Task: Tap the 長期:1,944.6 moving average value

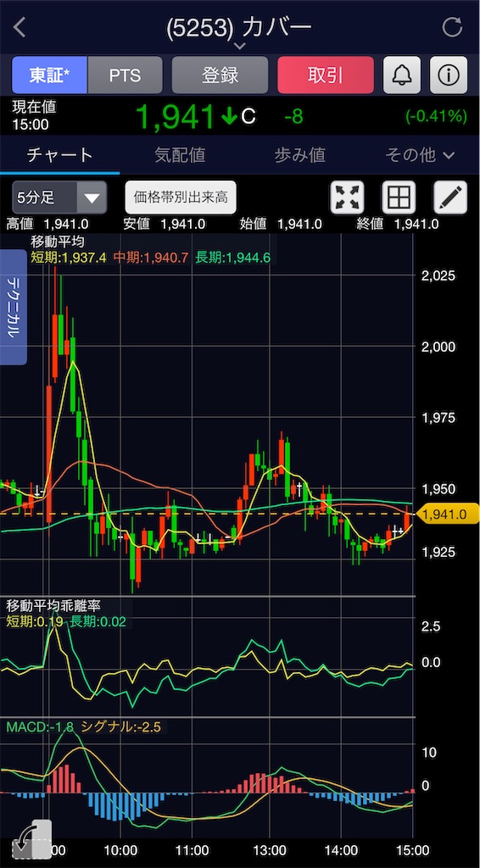Action: pyautogui.click(x=233, y=257)
